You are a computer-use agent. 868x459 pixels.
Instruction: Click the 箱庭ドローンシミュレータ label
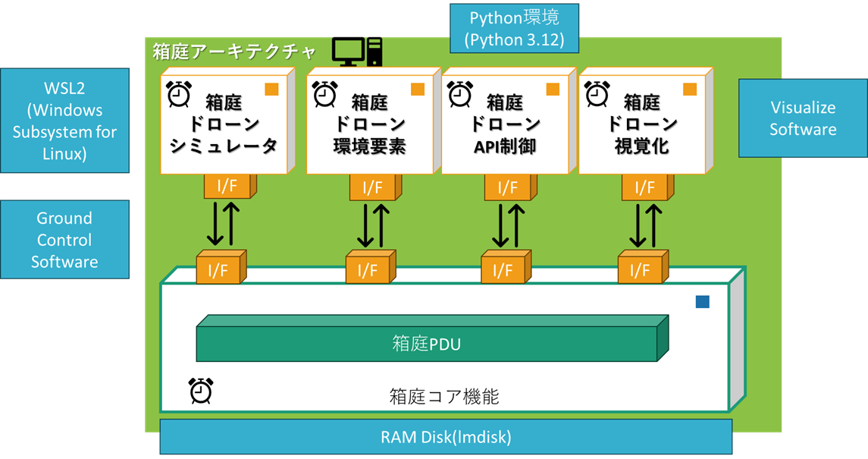pos(224,124)
